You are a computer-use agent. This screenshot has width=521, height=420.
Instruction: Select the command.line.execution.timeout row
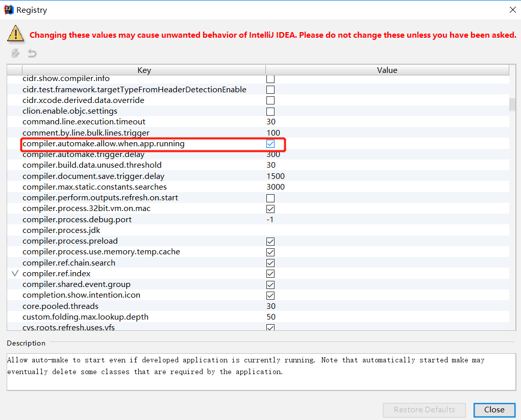tap(258, 121)
